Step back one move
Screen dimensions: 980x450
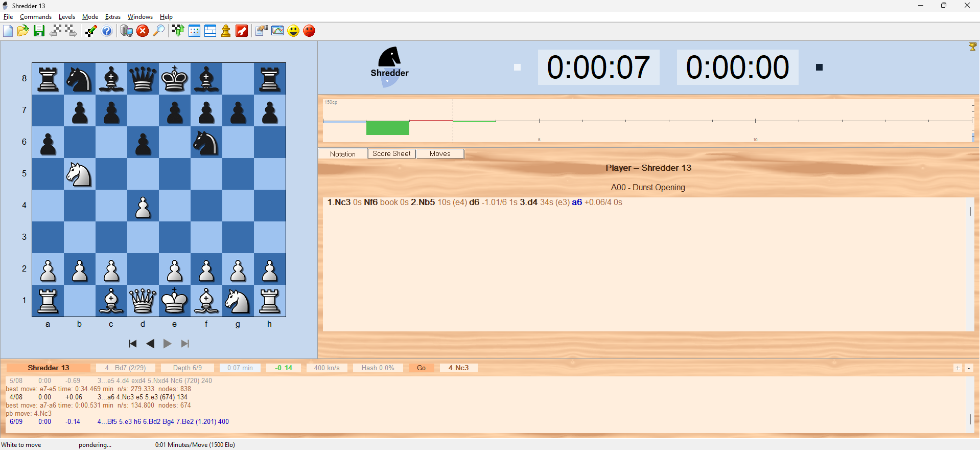(x=150, y=344)
